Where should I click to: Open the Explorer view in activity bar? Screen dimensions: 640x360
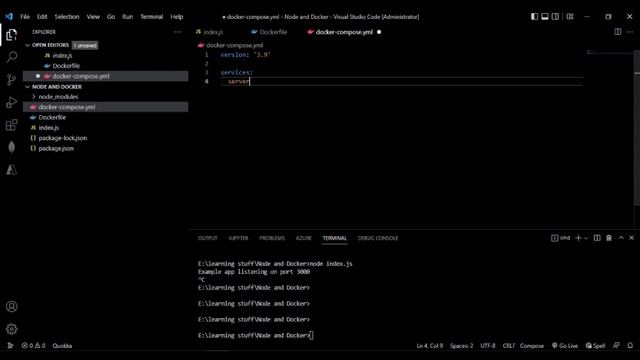point(11,35)
